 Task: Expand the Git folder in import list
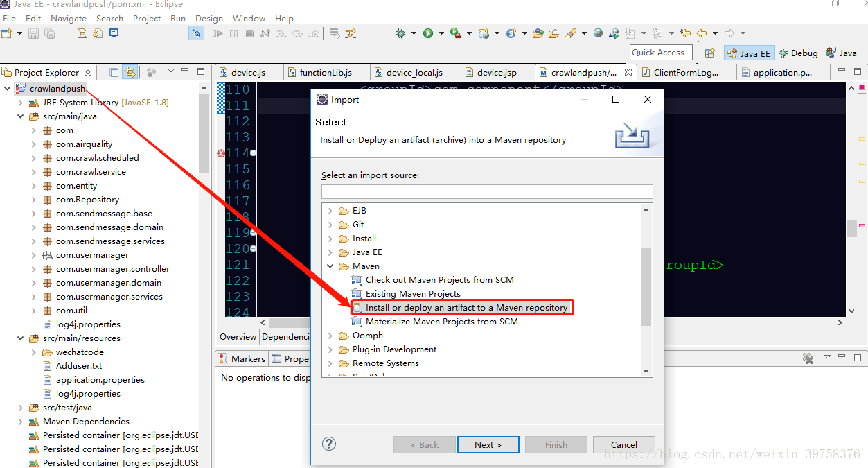[330, 225]
